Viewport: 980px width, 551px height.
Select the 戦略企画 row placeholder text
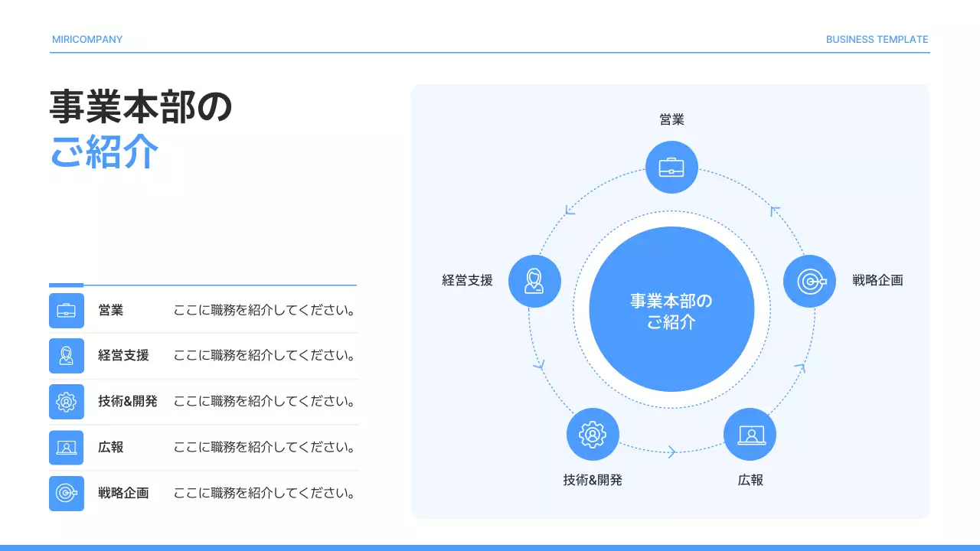click(263, 493)
